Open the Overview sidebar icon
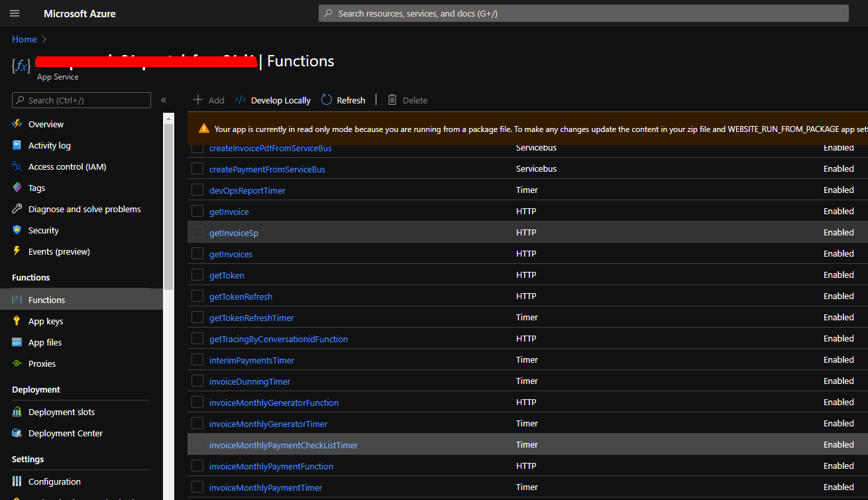 [x=17, y=124]
